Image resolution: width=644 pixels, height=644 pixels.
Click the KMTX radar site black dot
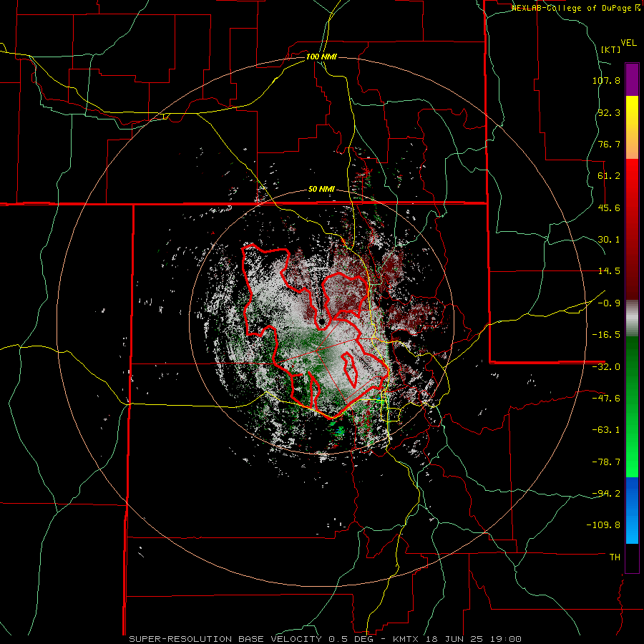(322, 321)
